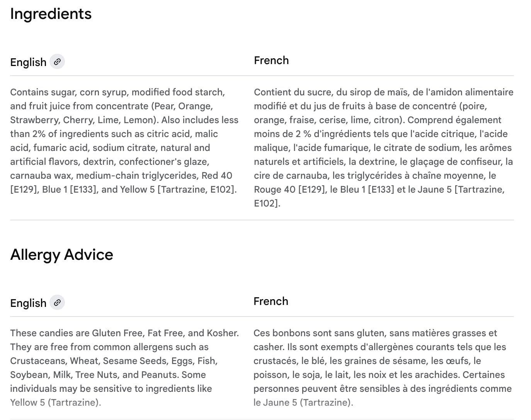Click the French ingredients paragraph starting 'Contient du sucre'
Image resolution: width=531 pixels, height=420 pixels.
(383, 148)
